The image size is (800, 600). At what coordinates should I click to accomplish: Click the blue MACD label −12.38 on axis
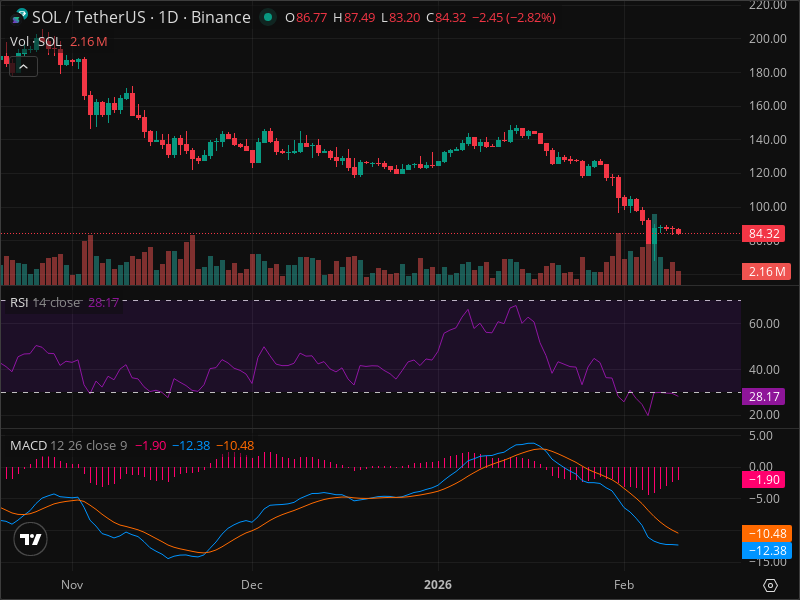point(767,551)
